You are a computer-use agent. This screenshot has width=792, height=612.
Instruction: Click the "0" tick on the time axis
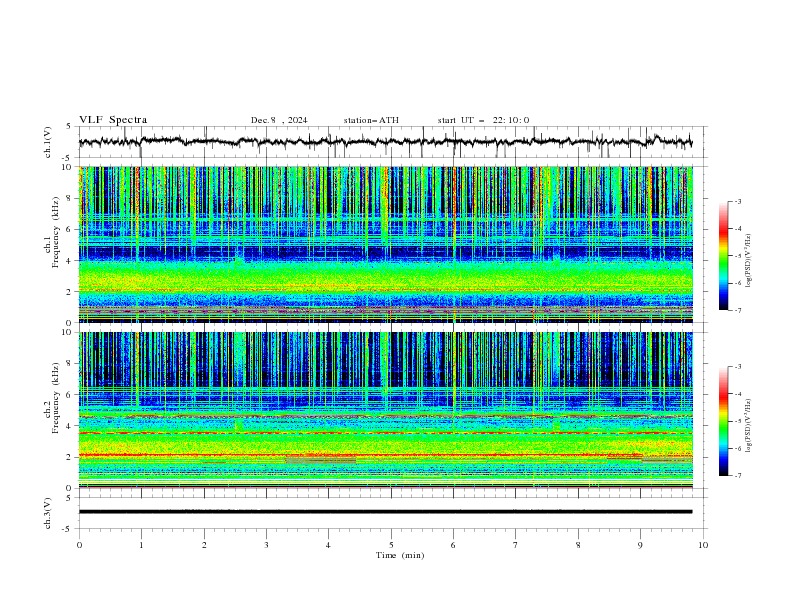79,545
